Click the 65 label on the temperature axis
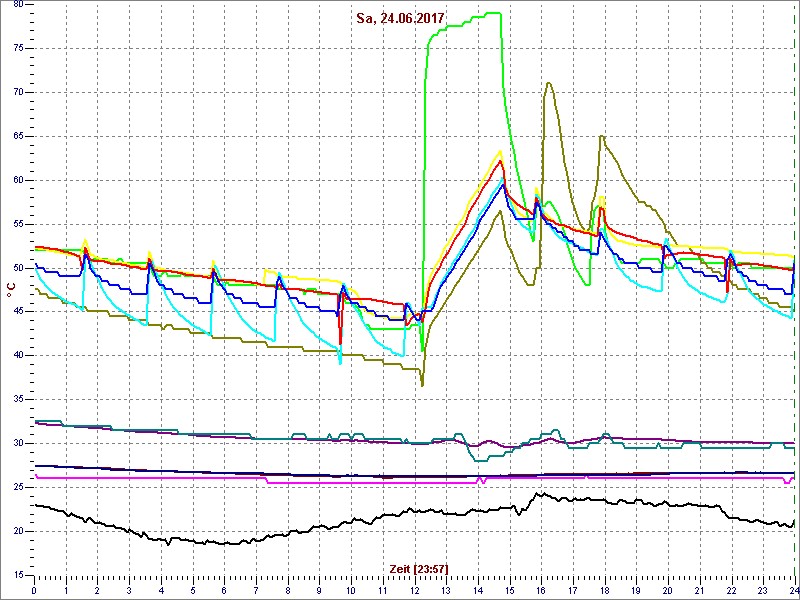This screenshot has width=800, height=600. (x=18, y=136)
